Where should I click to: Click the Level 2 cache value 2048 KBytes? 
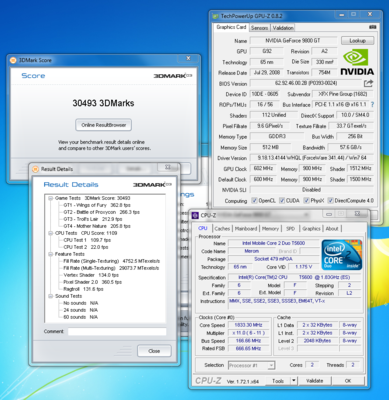(x=317, y=341)
